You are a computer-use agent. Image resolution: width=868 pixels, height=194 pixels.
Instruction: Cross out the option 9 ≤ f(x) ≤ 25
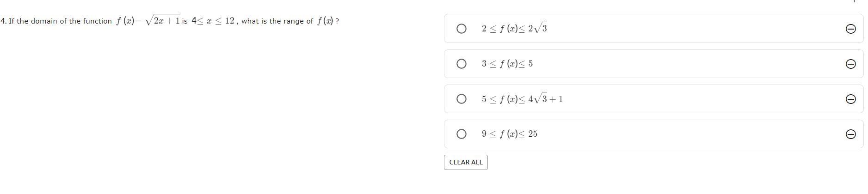[850, 134]
